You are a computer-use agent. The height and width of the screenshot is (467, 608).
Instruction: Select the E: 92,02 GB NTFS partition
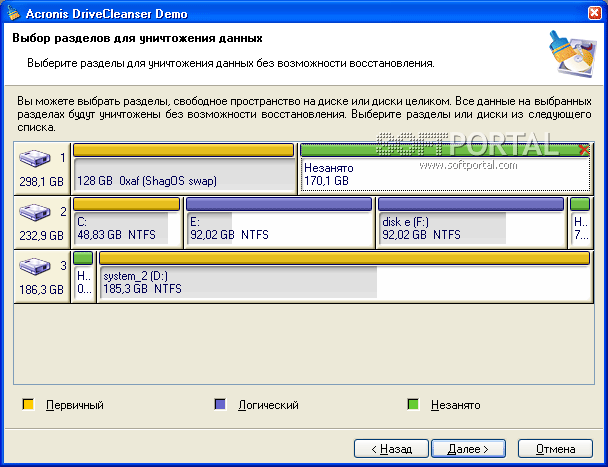(x=279, y=223)
